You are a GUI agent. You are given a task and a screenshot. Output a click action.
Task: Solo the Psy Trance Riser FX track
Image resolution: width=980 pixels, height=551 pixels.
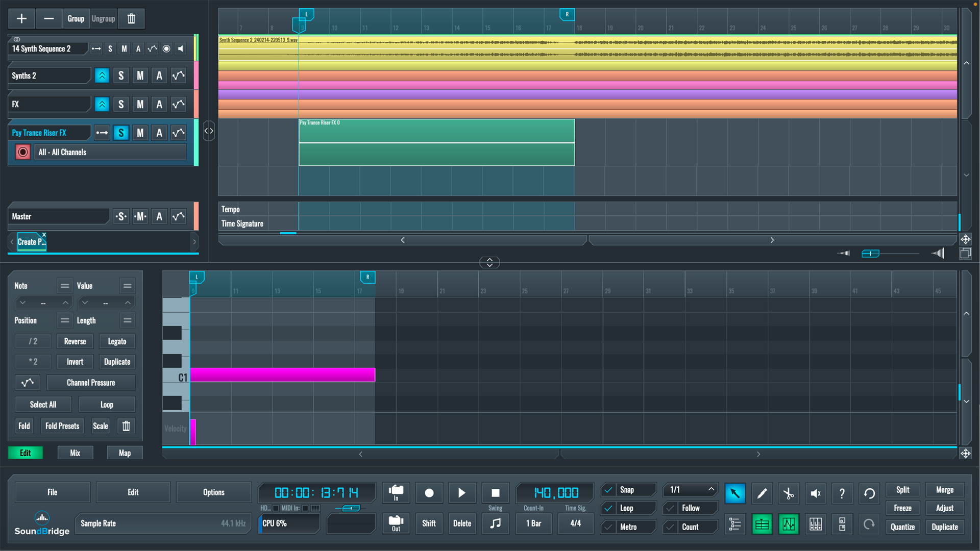click(121, 133)
